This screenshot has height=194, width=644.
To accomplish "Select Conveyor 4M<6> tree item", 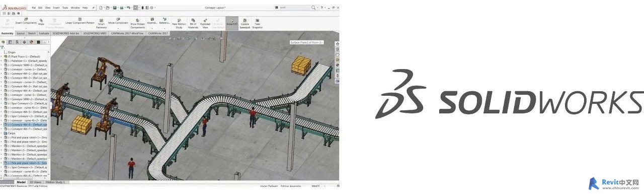I will [26, 124].
